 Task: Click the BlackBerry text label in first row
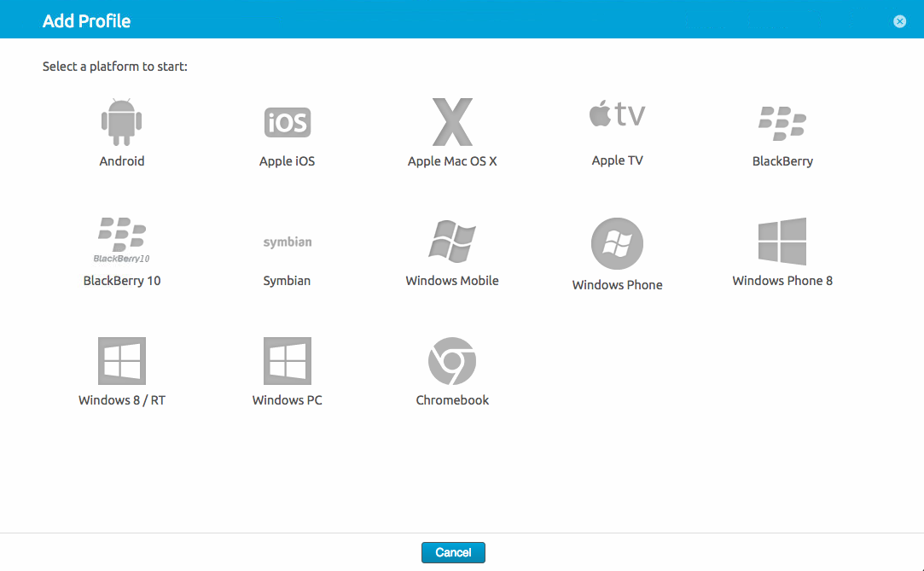tap(782, 161)
